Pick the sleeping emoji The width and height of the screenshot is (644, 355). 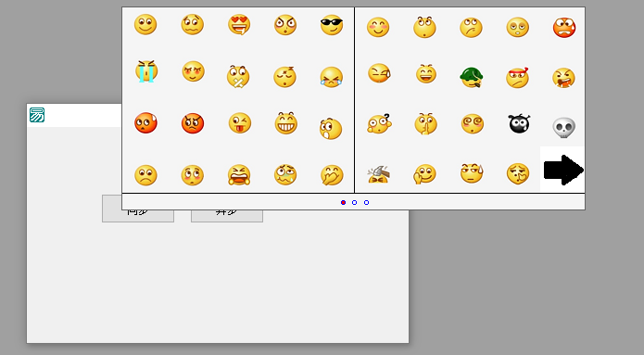tap(284, 77)
